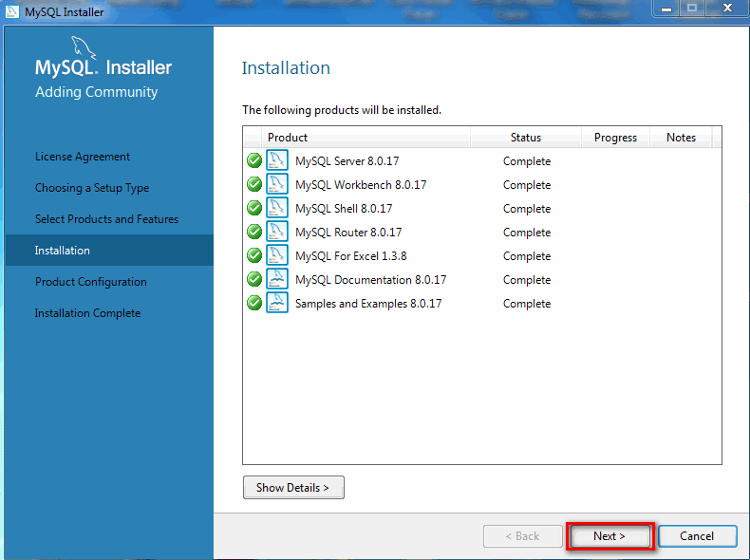Open Product Configuration step
The width and height of the screenshot is (750, 560).
[x=91, y=282]
